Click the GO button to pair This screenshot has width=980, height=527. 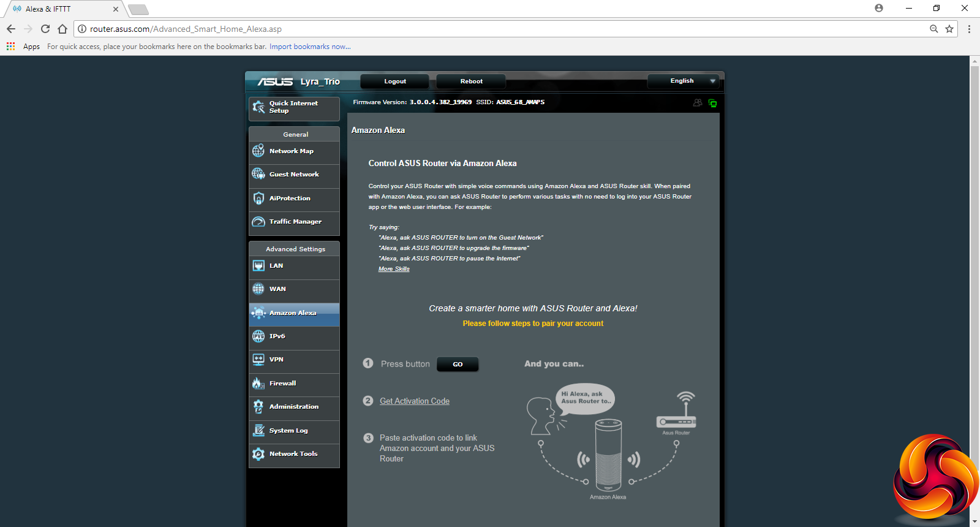458,364
